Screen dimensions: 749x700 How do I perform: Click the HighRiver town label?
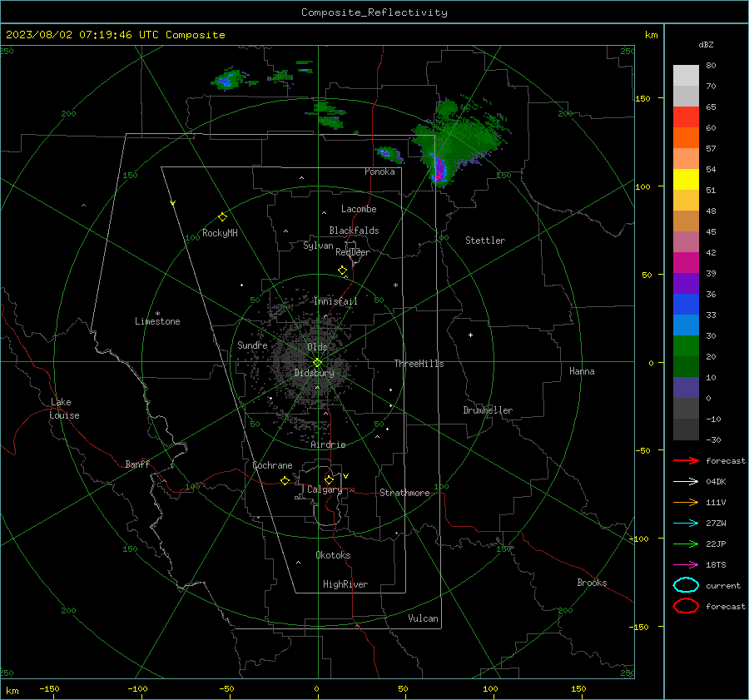pos(345,584)
